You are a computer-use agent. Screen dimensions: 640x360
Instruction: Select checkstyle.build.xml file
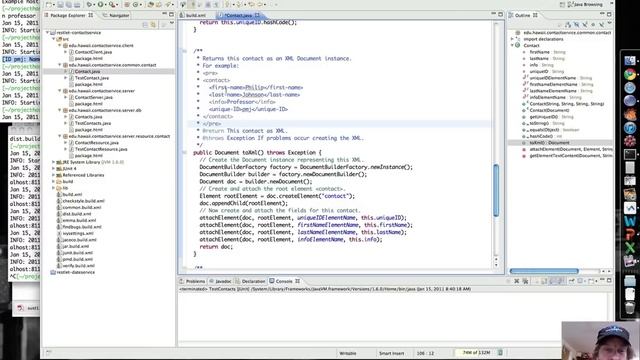click(83, 201)
